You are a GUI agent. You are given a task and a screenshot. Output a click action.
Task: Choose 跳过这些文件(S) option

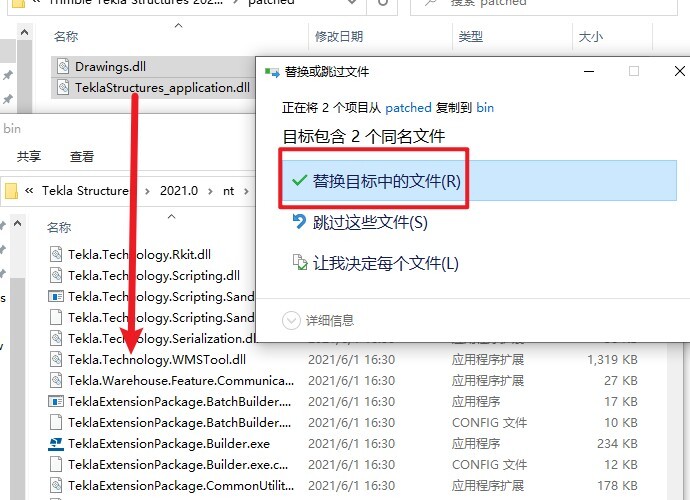click(x=370, y=222)
